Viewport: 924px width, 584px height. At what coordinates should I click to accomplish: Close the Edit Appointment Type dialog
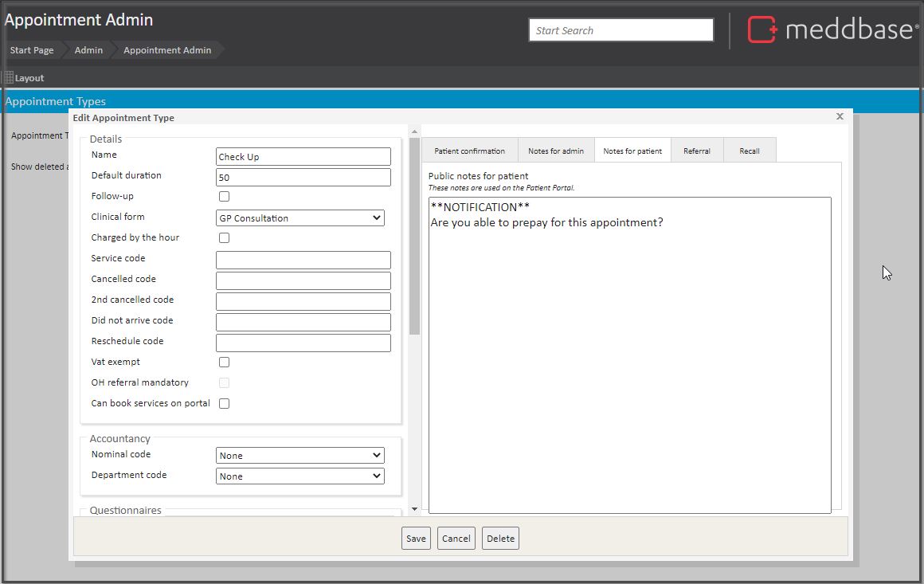(840, 116)
